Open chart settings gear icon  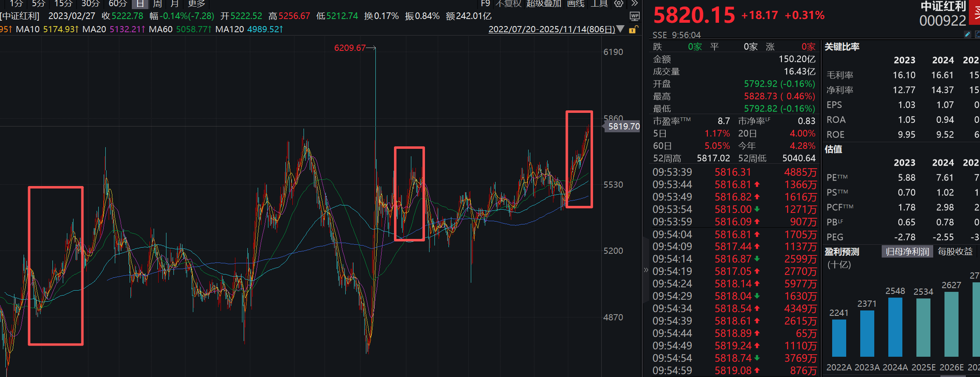(619, 4)
